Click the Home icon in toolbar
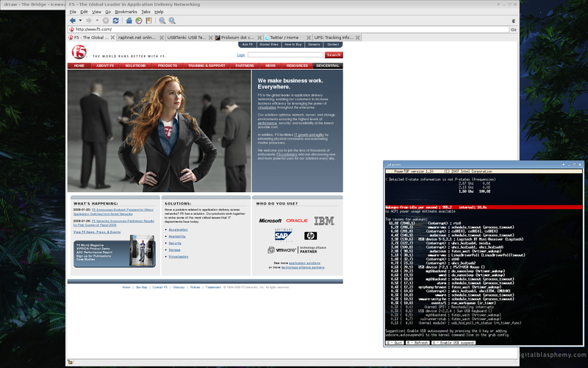The height and width of the screenshot is (368, 588). pyautogui.click(x=128, y=21)
